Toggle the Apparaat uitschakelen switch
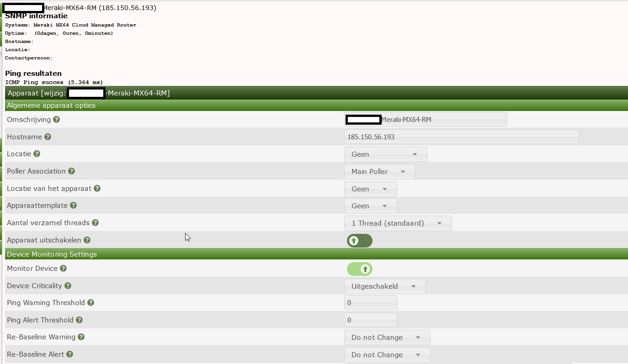 point(360,241)
